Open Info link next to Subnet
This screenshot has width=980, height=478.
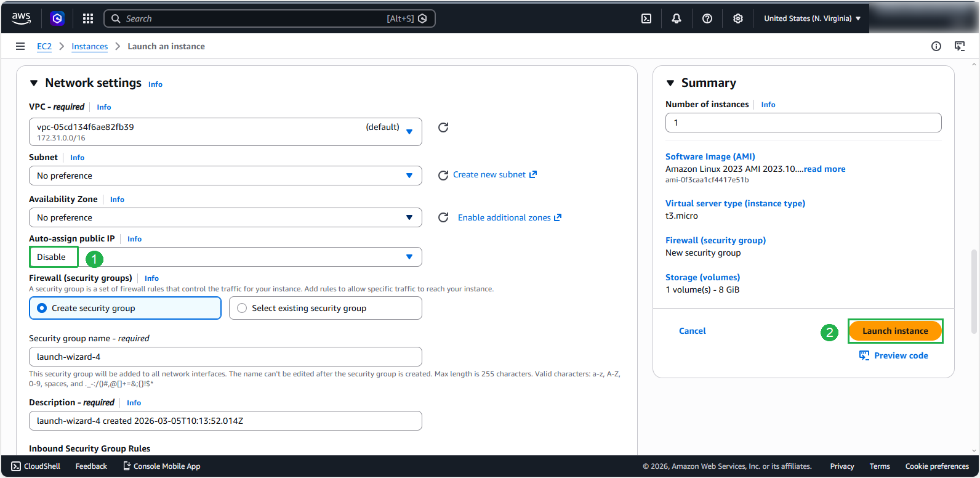point(77,158)
